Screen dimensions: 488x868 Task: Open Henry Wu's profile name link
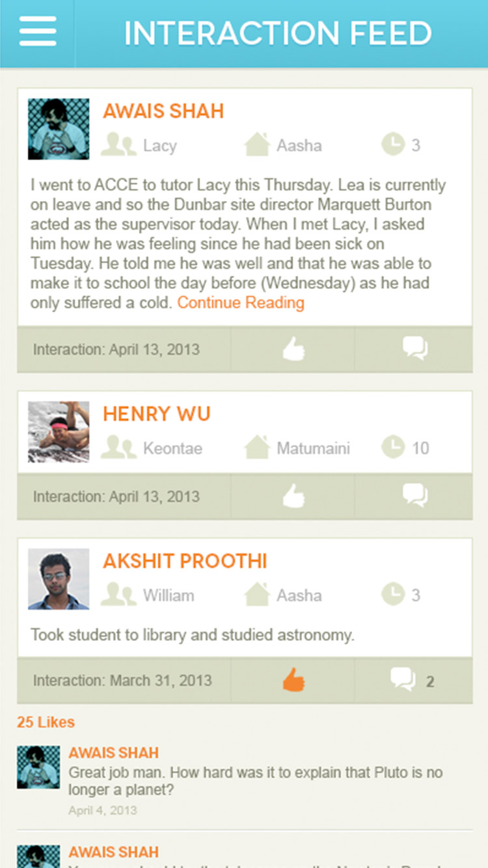(157, 414)
